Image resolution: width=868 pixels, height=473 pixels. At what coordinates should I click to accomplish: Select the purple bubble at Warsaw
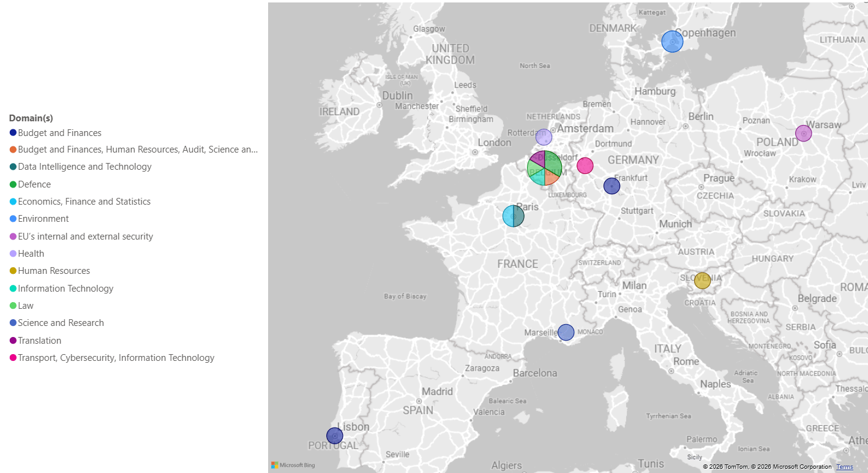tap(803, 133)
